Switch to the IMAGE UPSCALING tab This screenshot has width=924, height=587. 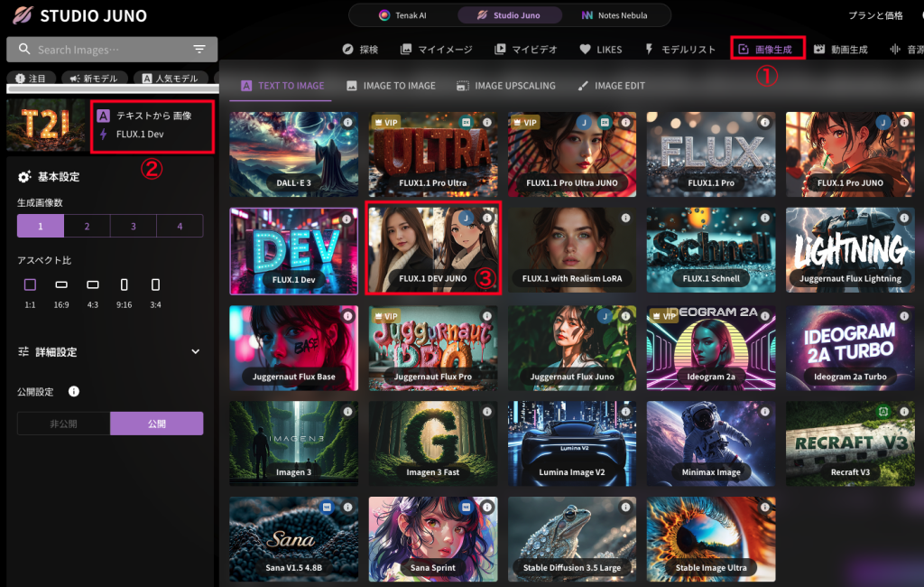click(505, 86)
